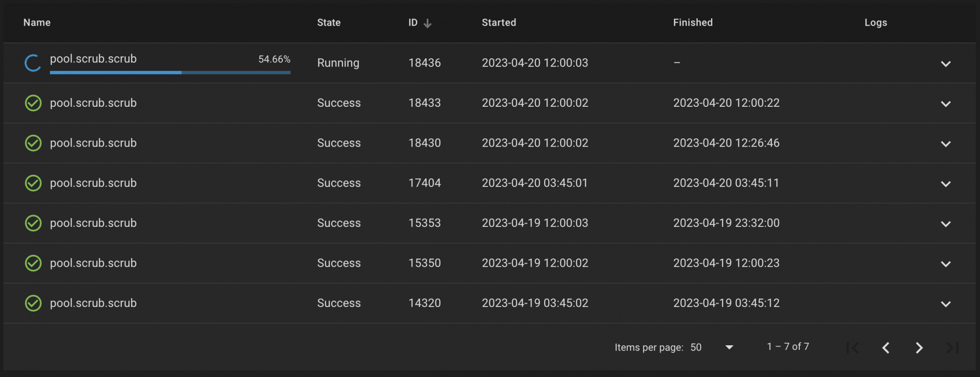The image size is (980, 377).
Task: Expand logs for running job 18436
Action: (x=946, y=64)
